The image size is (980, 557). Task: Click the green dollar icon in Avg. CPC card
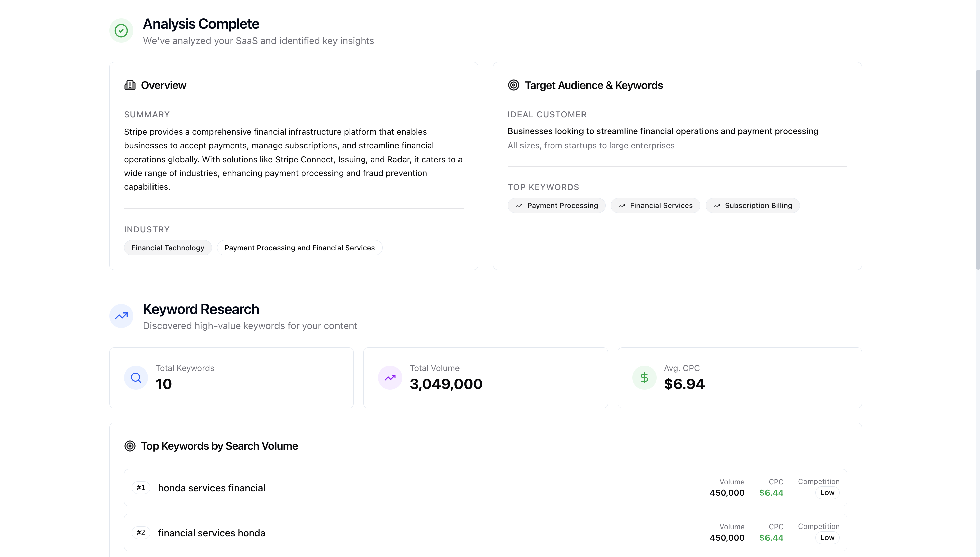(644, 377)
